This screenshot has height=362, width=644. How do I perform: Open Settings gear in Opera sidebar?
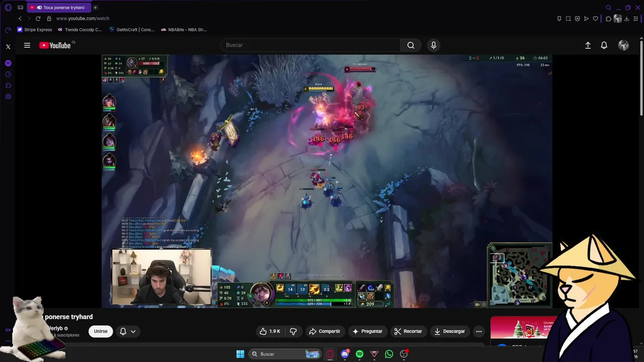8,97
